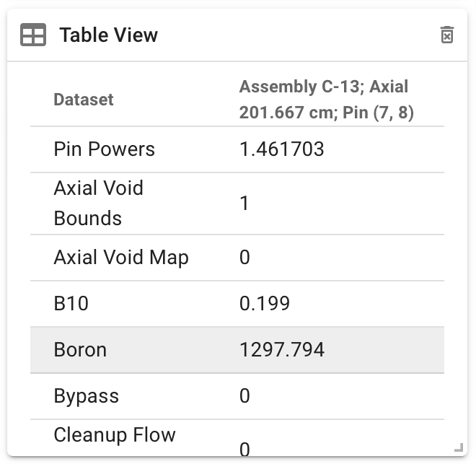Select the Axial Void Map row
The width and height of the screenshot is (476, 464).
coord(237,258)
